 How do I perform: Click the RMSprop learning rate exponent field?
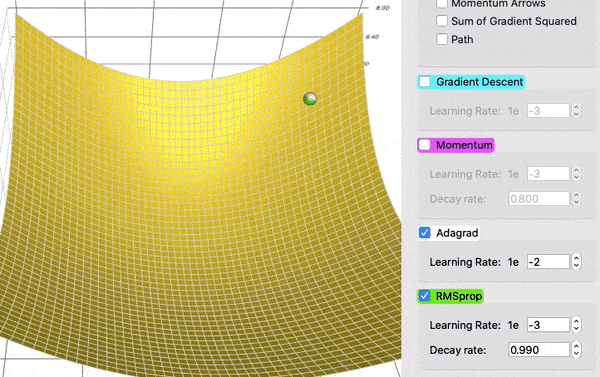[x=548, y=325]
